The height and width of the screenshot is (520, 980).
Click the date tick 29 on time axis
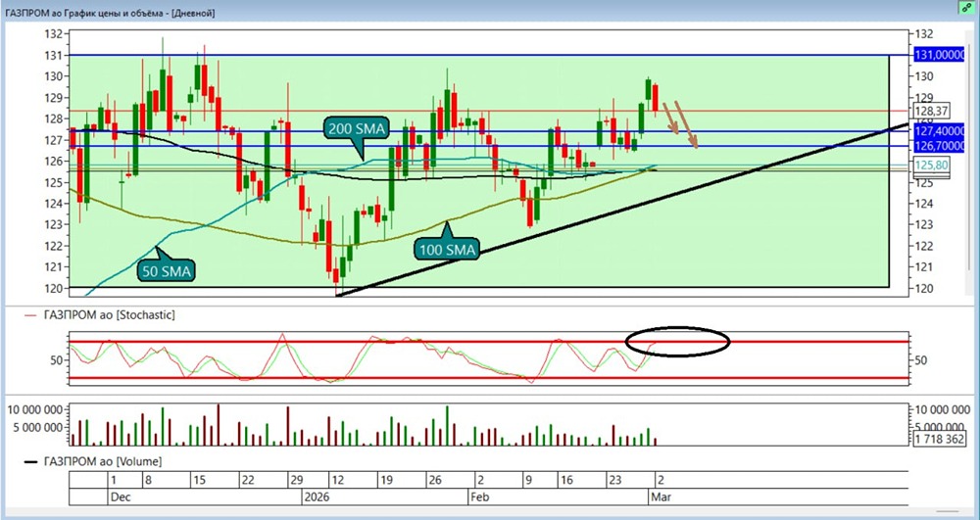coord(296,481)
